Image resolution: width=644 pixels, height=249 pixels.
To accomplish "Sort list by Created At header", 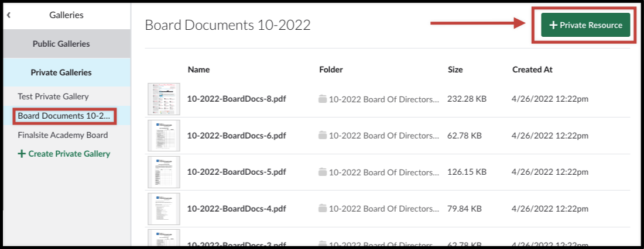I will pyautogui.click(x=532, y=70).
